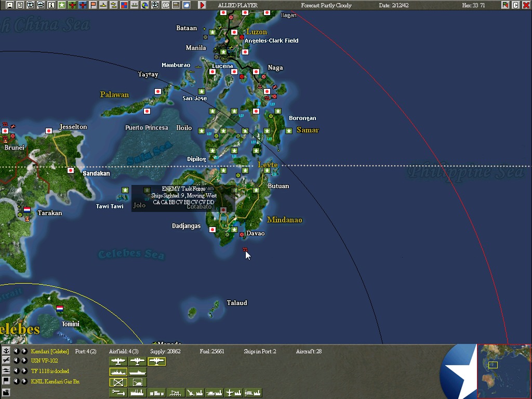Click the factory industry icon bottom left
The image size is (532, 399).
6,392
